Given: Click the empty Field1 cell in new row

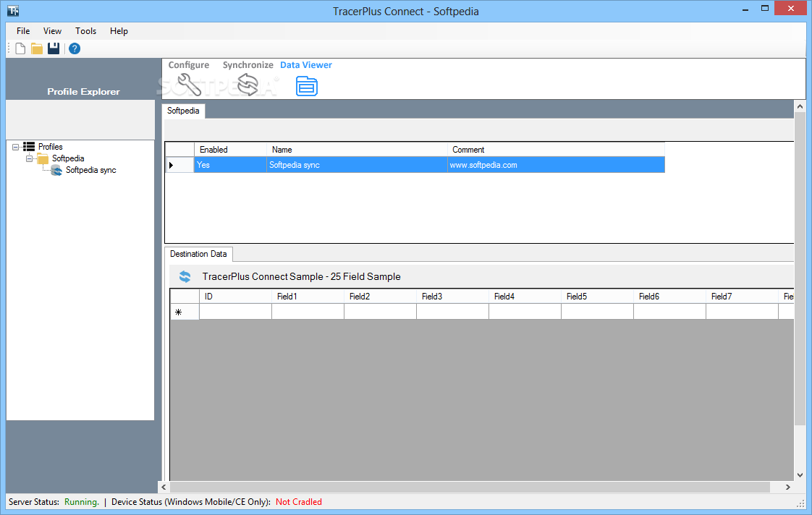Looking at the screenshot, I should (x=308, y=312).
